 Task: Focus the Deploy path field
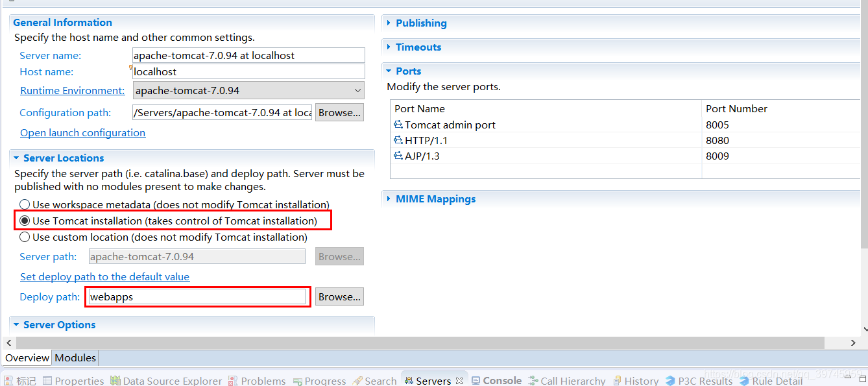(x=197, y=296)
